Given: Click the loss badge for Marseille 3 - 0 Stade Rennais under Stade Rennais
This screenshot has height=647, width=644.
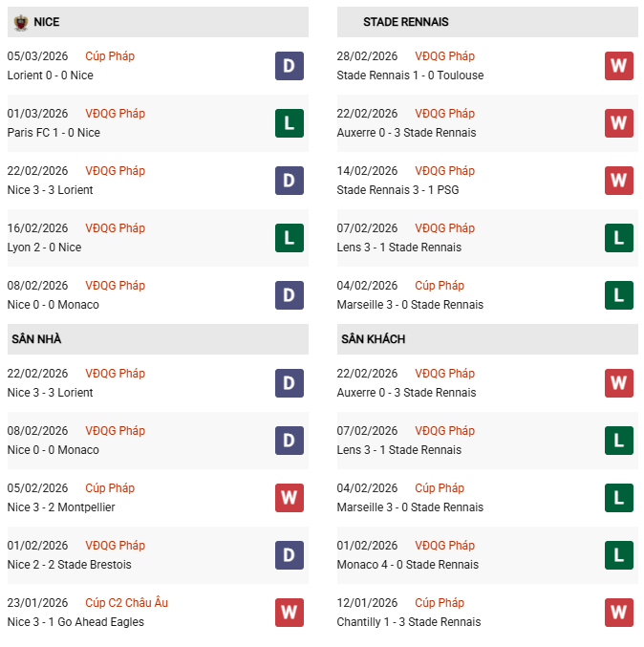Looking at the screenshot, I should [619, 295].
